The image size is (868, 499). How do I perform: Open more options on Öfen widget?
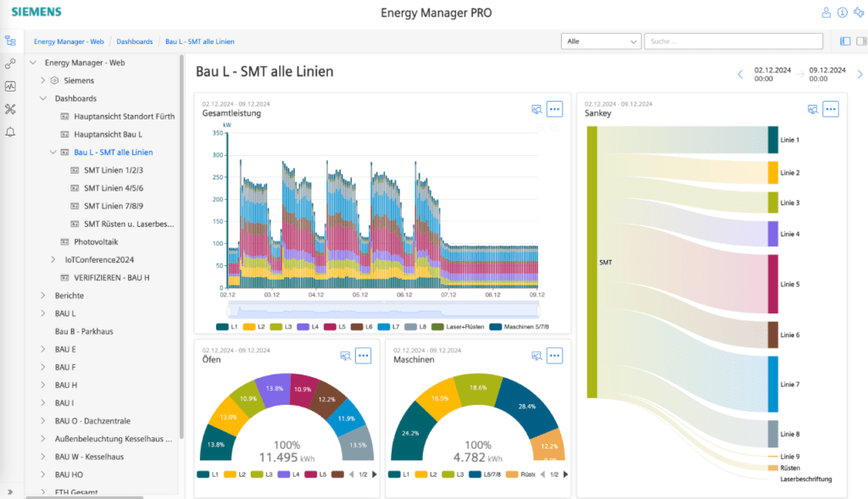pos(363,356)
